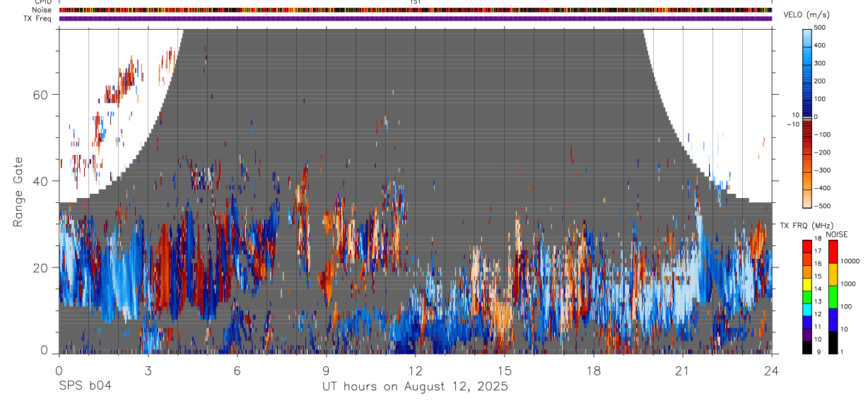Click the purple TX Freq strip above the plot
This screenshot has width=868, height=401.
click(x=415, y=18)
